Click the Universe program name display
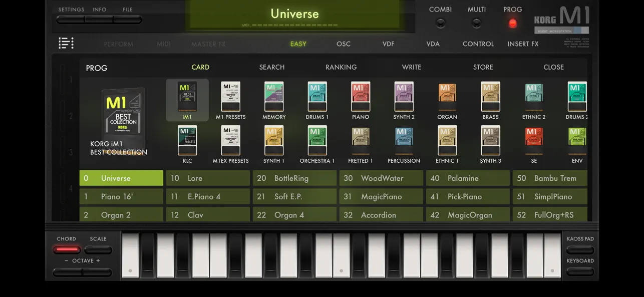 coord(294,14)
